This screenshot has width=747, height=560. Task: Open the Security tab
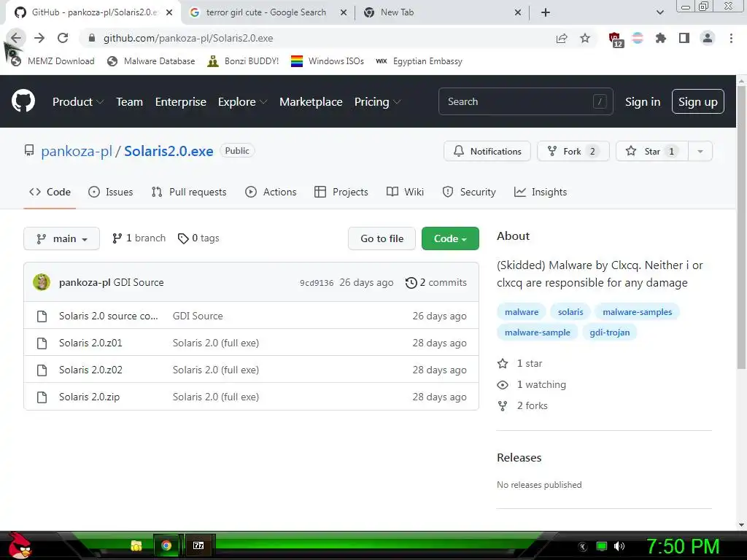[x=469, y=192]
